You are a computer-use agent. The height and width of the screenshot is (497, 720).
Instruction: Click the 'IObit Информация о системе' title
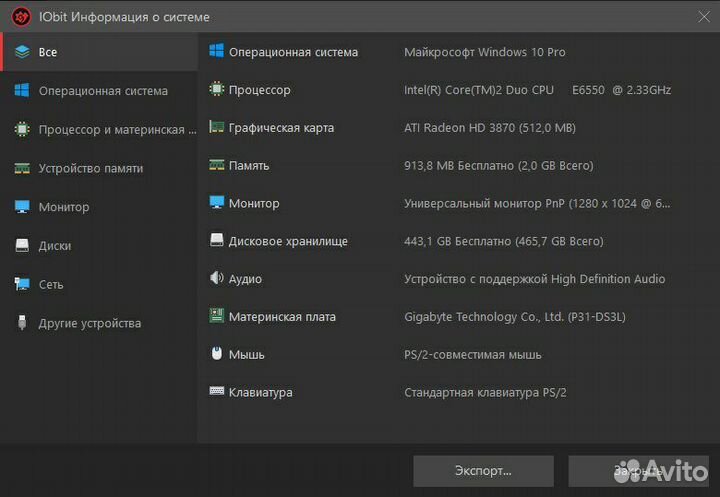click(x=124, y=17)
